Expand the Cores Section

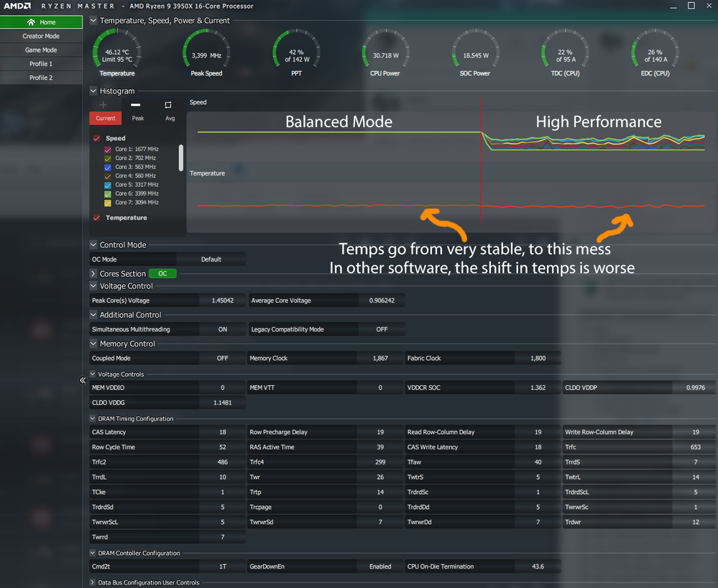pos(93,273)
